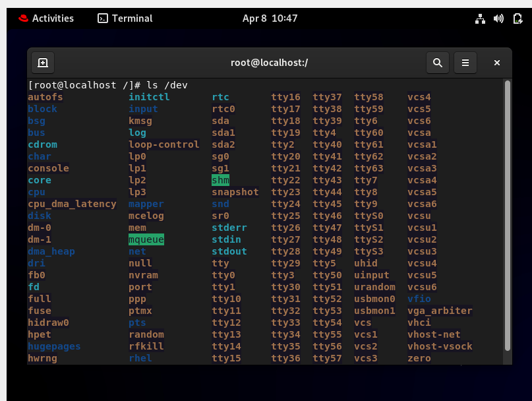
Task: Click the 'sda2' entry
Action: [x=223, y=144]
